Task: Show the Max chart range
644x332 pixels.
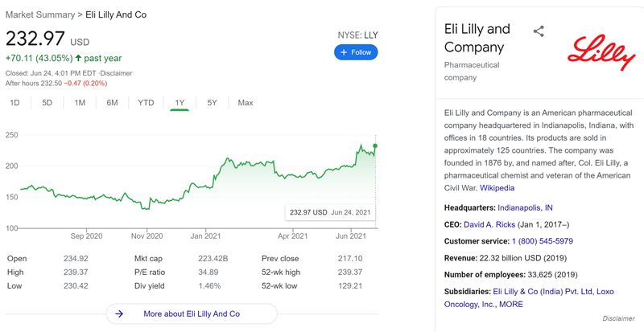Action: pos(246,103)
